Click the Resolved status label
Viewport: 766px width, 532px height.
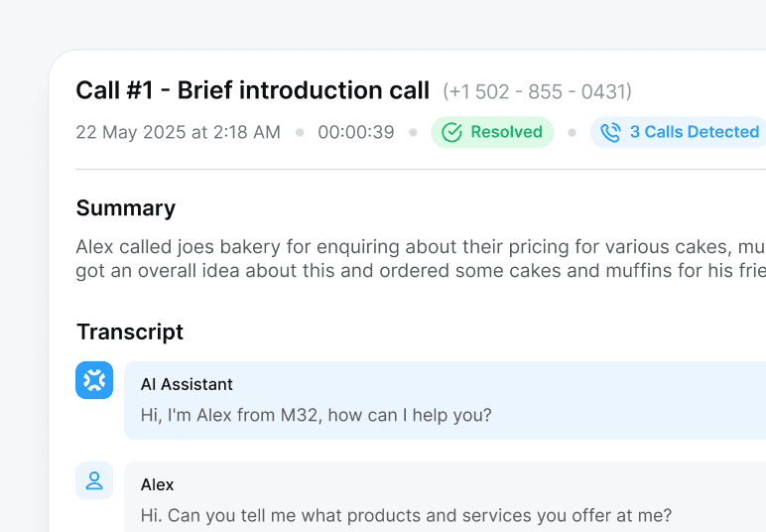(x=506, y=132)
